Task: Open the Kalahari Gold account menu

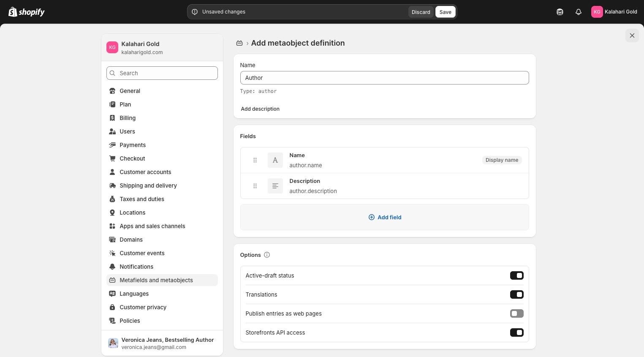Action: coord(614,12)
